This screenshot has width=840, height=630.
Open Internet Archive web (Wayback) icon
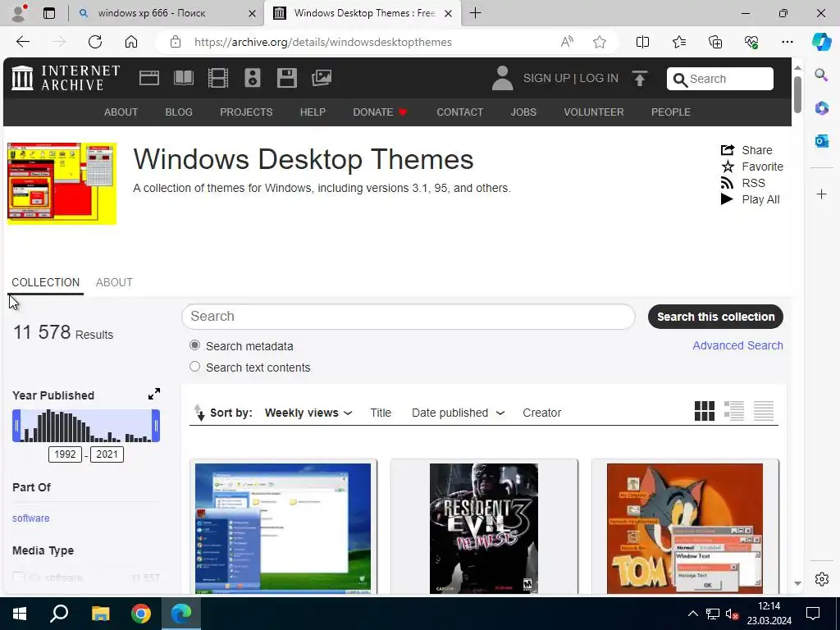click(x=149, y=78)
